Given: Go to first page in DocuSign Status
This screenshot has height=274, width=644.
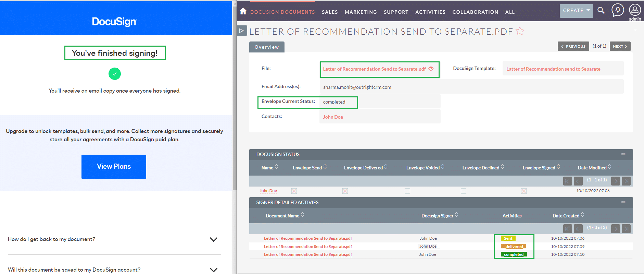Looking at the screenshot, I should [x=567, y=181].
